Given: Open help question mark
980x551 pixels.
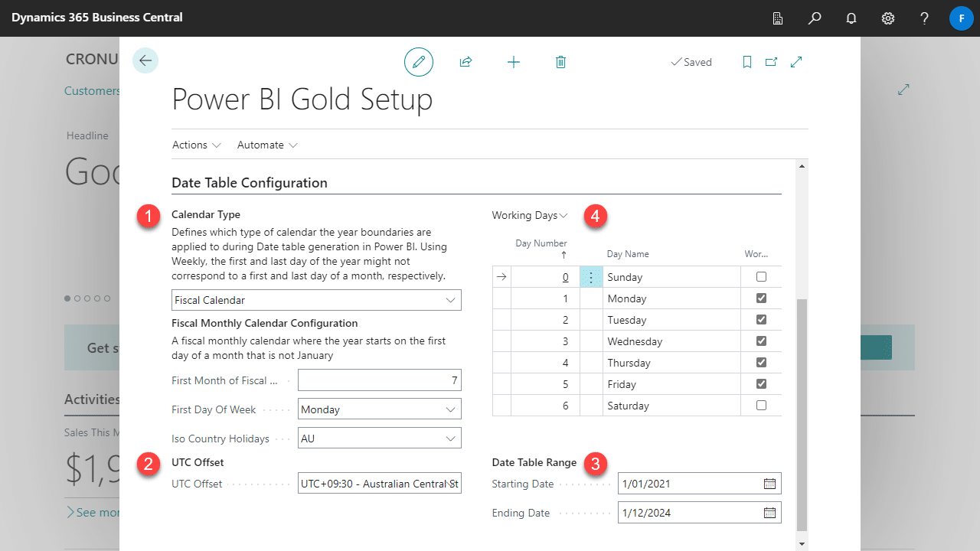Looking at the screenshot, I should click(x=925, y=18).
